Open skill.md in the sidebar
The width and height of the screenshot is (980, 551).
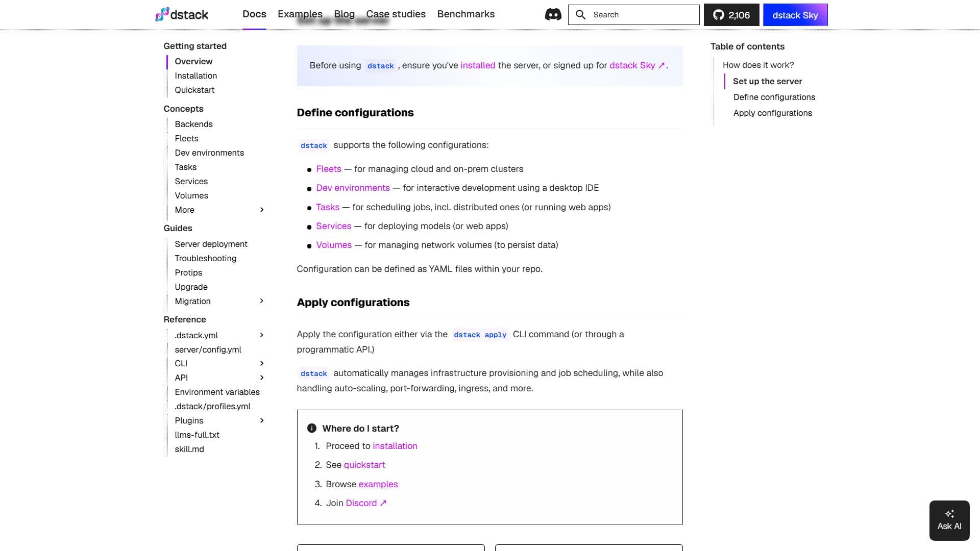[x=189, y=449]
